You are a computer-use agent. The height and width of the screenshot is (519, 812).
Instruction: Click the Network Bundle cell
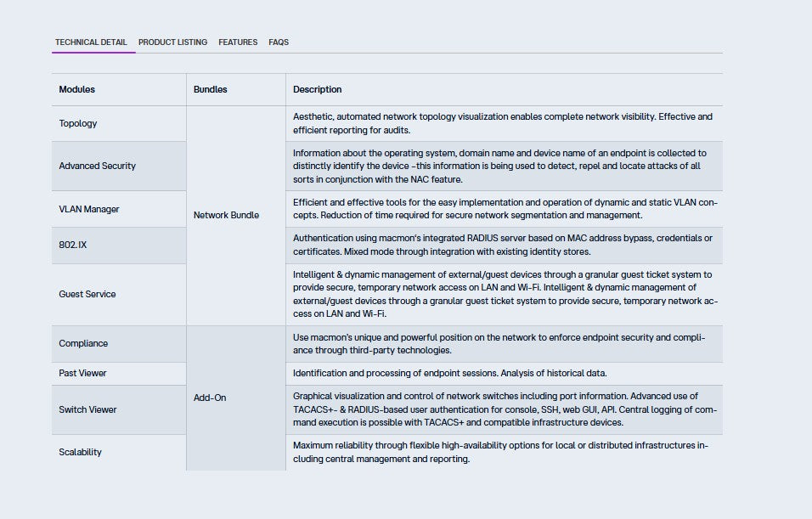click(x=226, y=215)
